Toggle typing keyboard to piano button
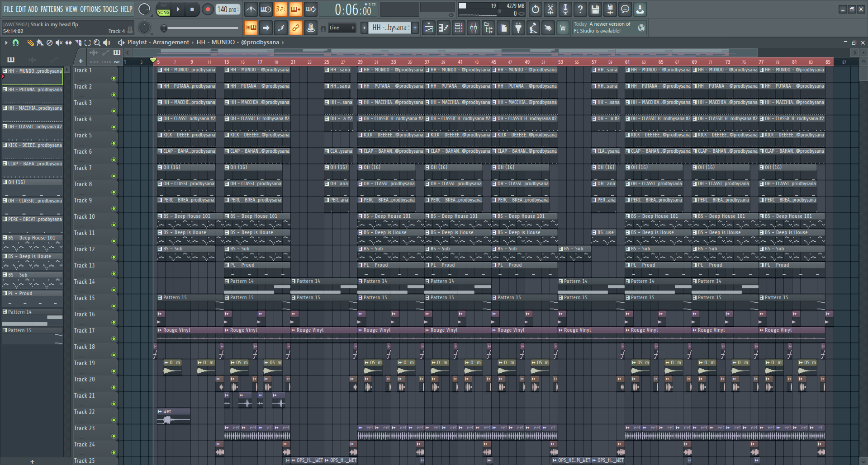The height and width of the screenshot is (465, 868). pyautogui.click(x=251, y=28)
